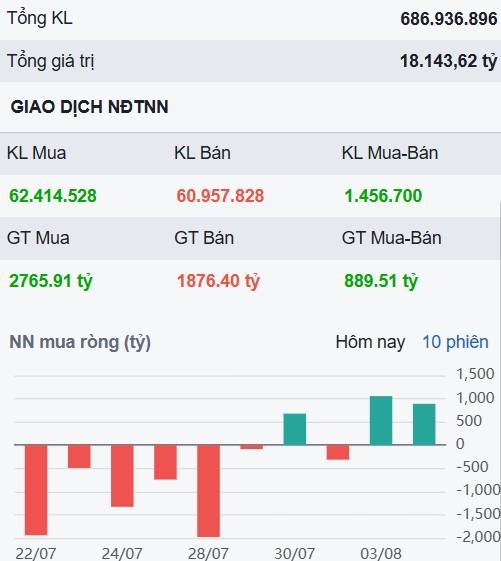Click the red bar for 24/07

pyautogui.click(x=122, y=475)
